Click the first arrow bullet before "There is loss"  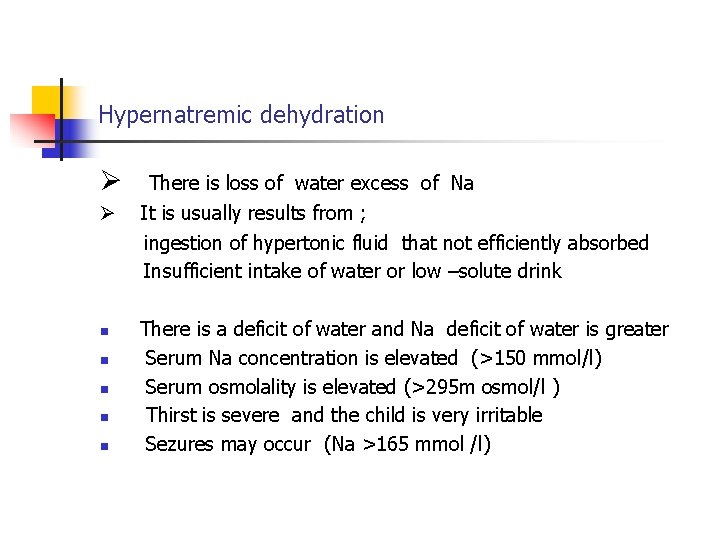pos(110,181)
